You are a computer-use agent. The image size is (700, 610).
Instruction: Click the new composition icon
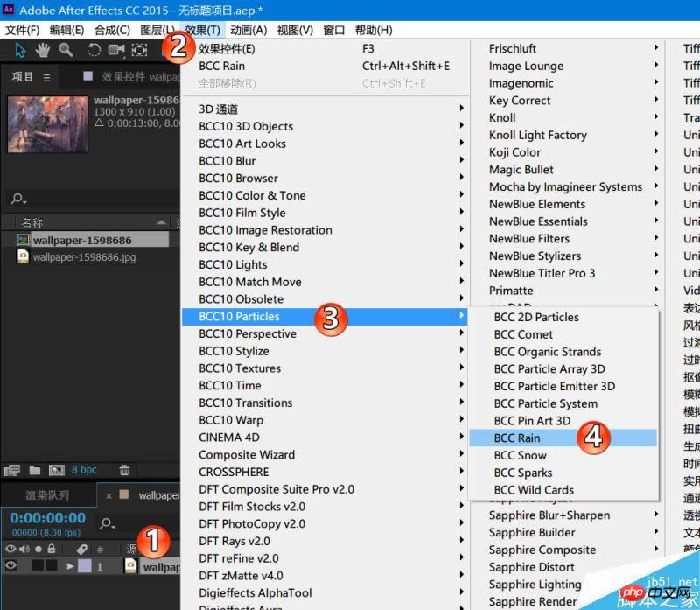57,470
